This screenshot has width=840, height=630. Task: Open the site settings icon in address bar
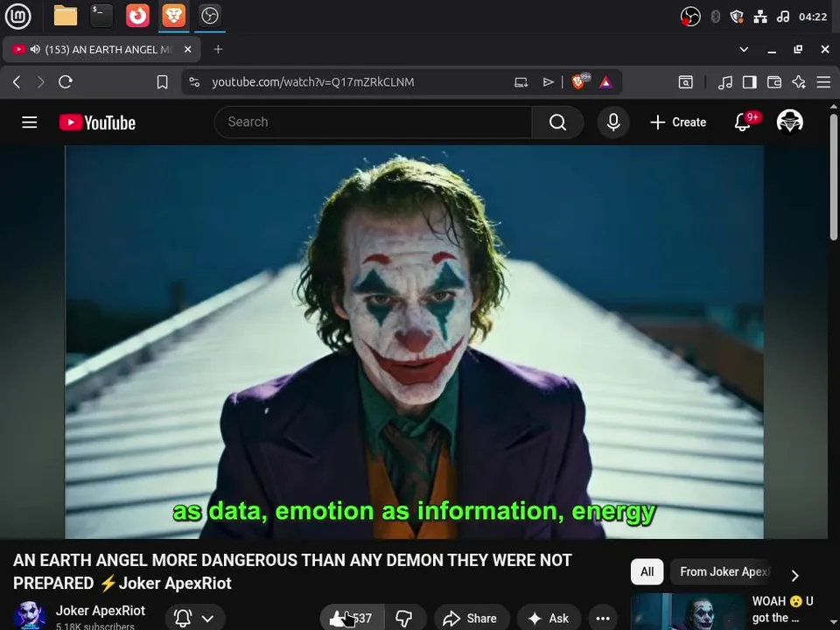click(194, 82)
